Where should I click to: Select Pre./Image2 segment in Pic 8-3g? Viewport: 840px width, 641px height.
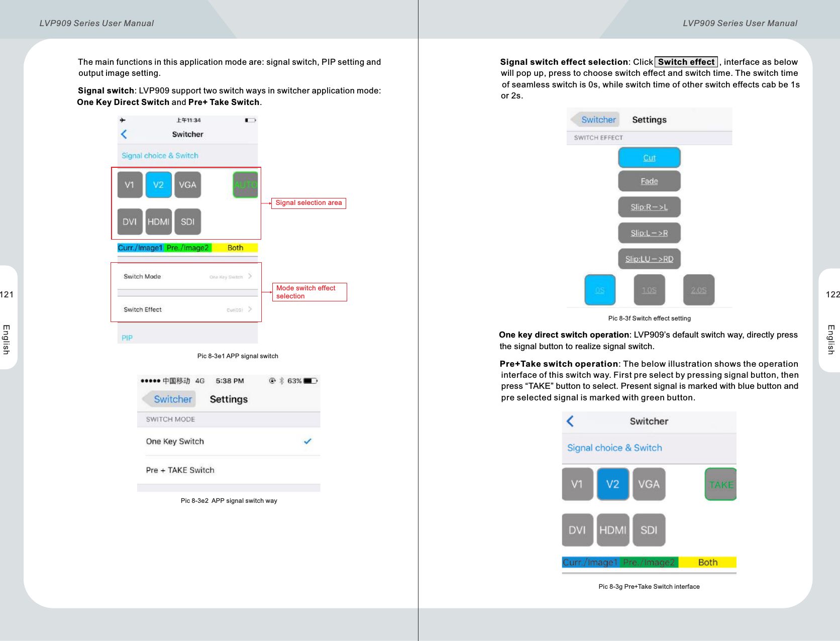pyautogui.click(x=649, y=562)
